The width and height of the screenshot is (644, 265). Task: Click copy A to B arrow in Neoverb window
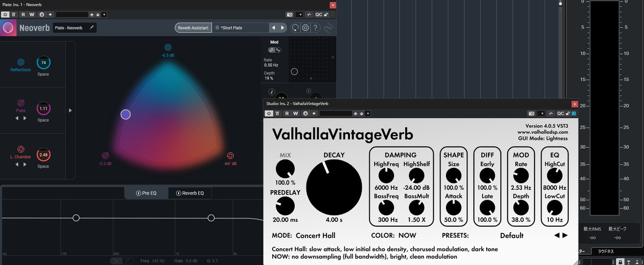[x=50, y=14]
